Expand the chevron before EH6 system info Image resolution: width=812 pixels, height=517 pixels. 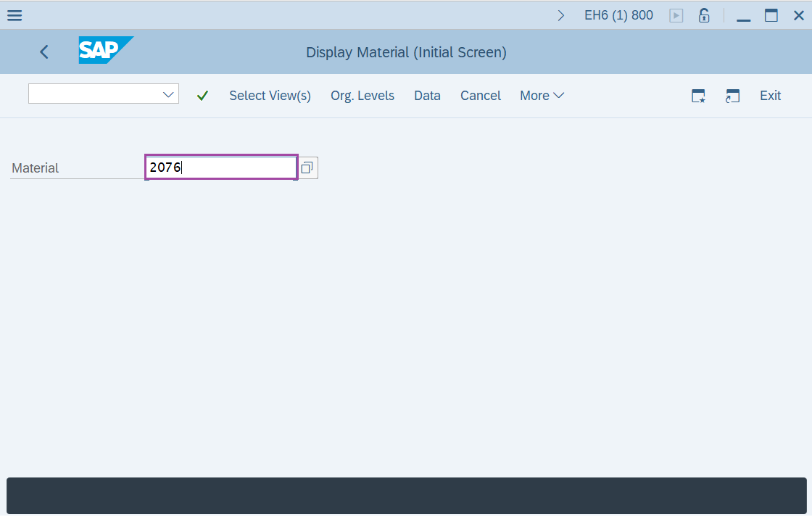[560, 15]
